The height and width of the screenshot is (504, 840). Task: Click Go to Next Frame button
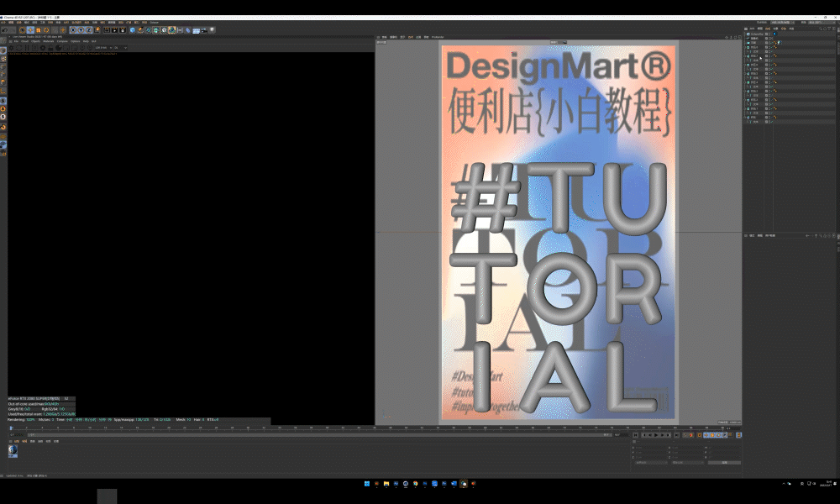point(662,435)
